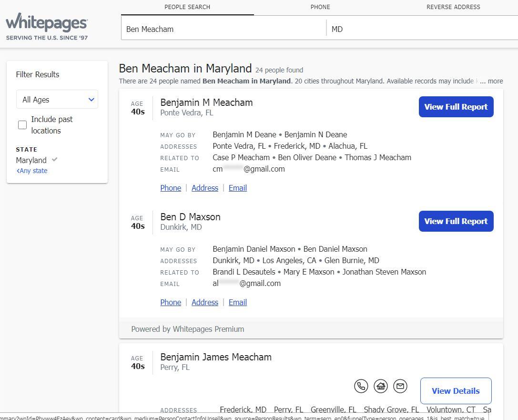
Task: Click the Email link under Benjamin M Meacham
Action: click(x=238, y=188)
